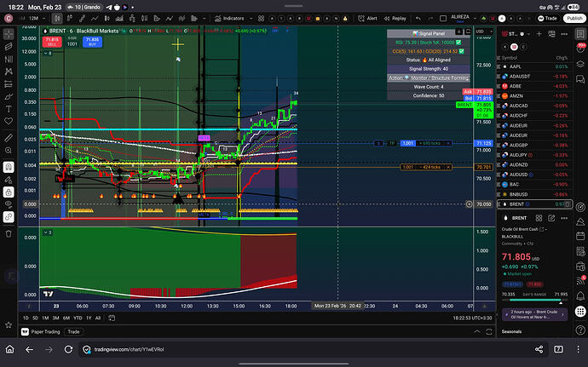Select the Text tool

click(9, 109)
